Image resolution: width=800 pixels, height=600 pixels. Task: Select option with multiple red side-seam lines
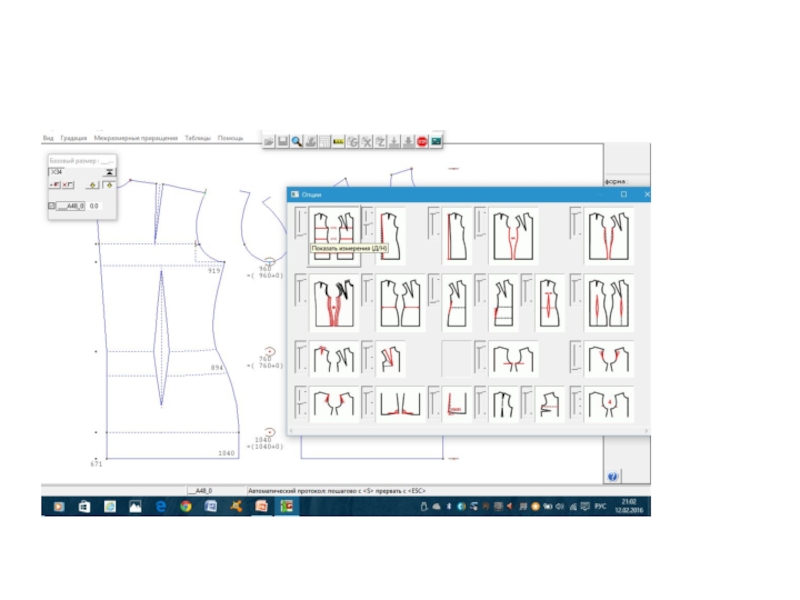point(334,303)
